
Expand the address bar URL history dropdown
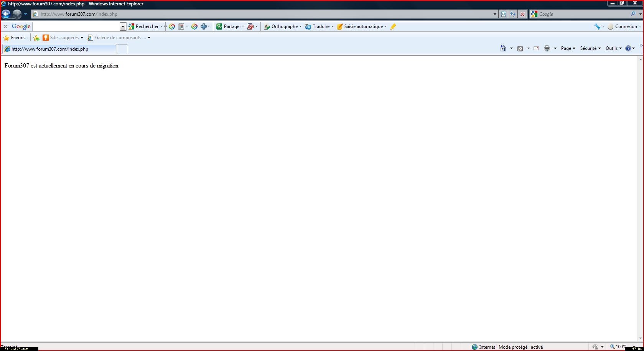(495, 14)
